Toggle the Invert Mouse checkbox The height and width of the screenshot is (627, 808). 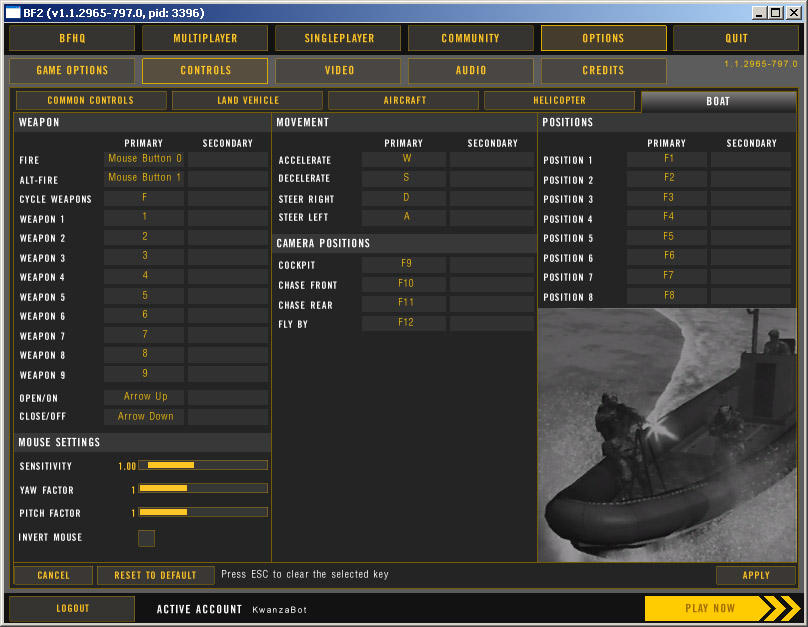pos(146,538)
